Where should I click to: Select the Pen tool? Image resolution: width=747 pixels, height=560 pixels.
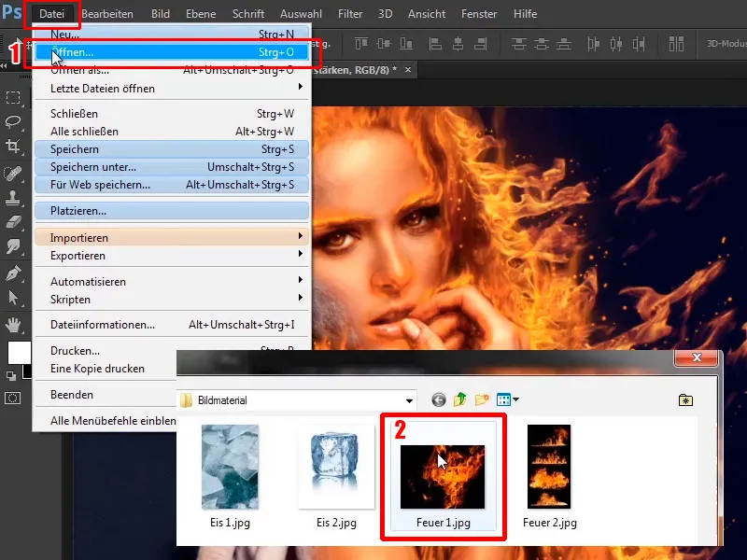coord(13,273)
